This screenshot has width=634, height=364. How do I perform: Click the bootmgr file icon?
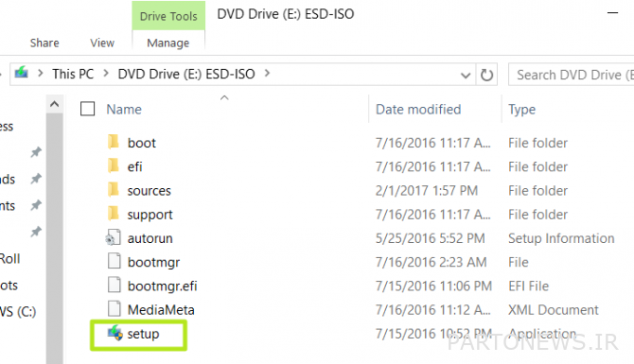click(114, 261)
